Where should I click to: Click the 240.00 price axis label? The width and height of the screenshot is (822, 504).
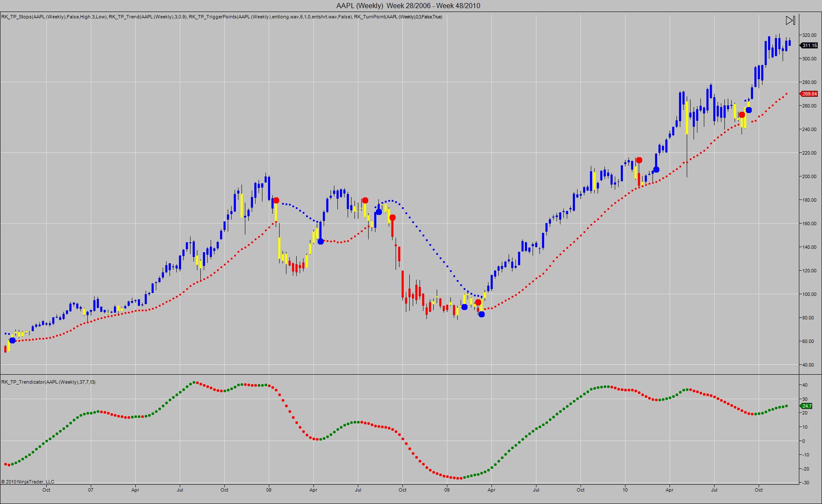(x=809, y=129)
